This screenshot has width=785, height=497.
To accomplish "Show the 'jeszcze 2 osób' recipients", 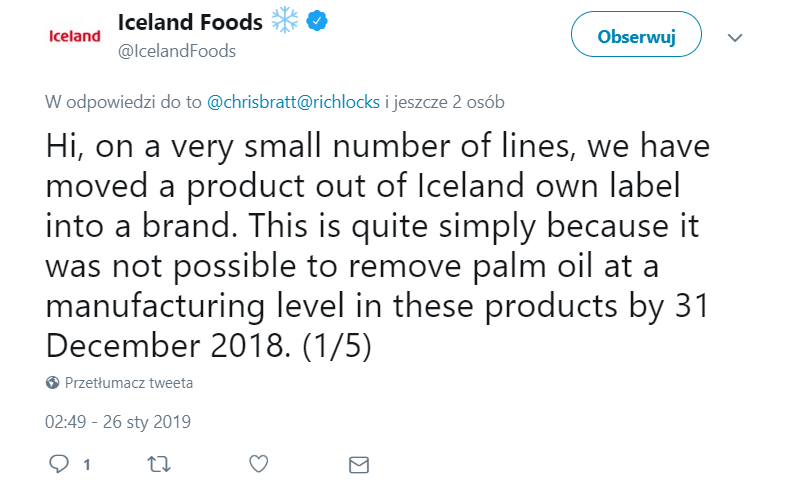I will click(x=452, y=101).
